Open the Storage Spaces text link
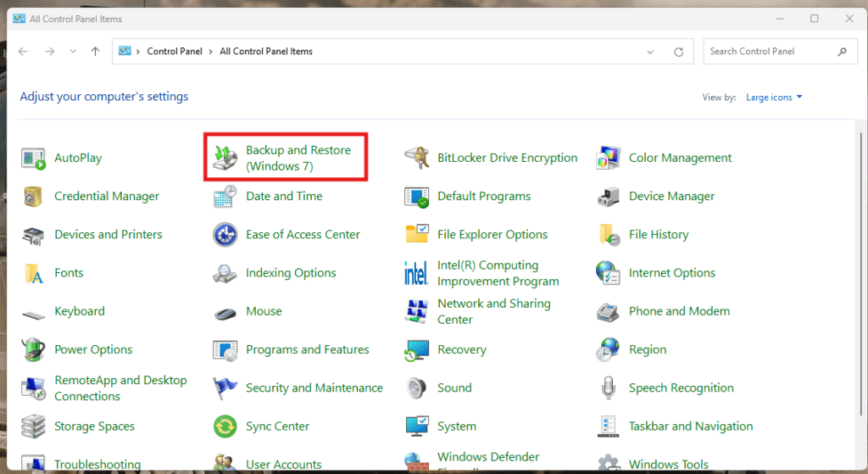The image size is (868, 474). tap(95, 427)
